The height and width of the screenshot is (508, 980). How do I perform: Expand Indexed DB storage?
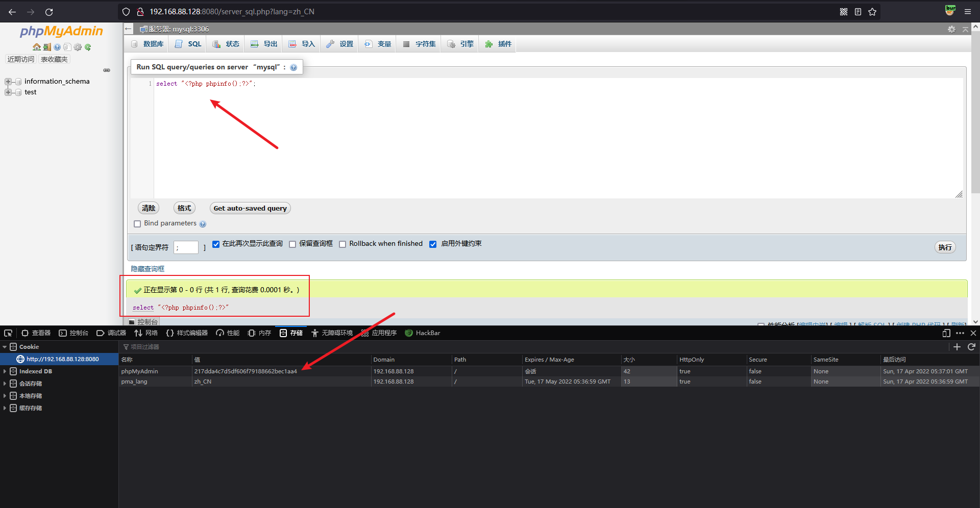pyautogui.click(x=5, y=371)
